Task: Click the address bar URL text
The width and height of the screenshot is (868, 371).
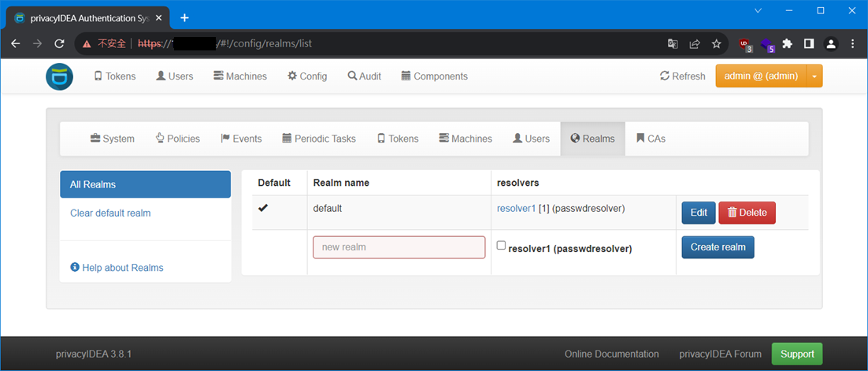Action: coord(224,43)
